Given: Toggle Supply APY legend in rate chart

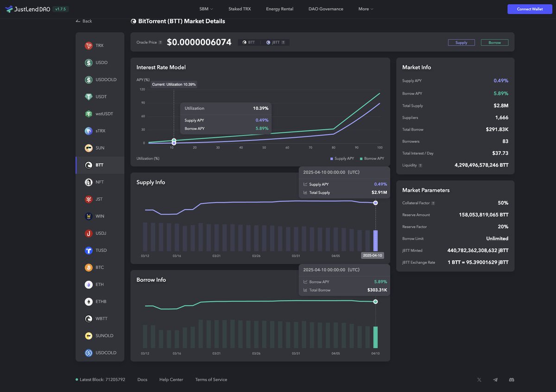Looking at the screenshot, I should 342,158.
